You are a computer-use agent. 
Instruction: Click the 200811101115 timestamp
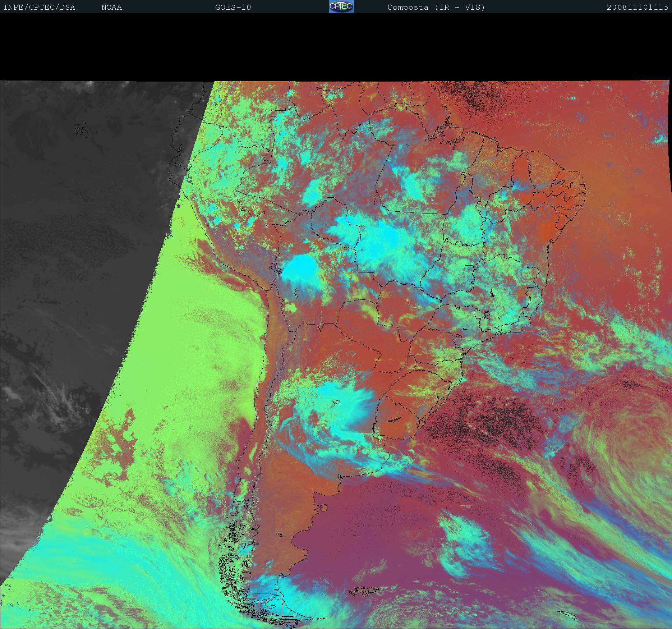pos(637,7)
